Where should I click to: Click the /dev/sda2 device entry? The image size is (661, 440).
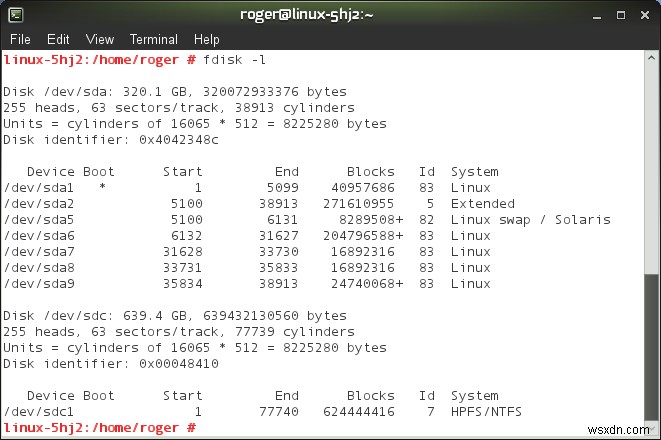38,204
